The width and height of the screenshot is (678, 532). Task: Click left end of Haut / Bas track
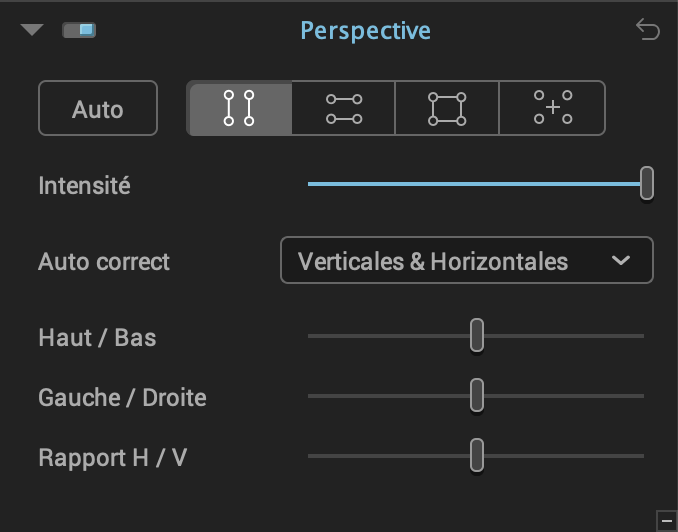click(x=310, y=336)
